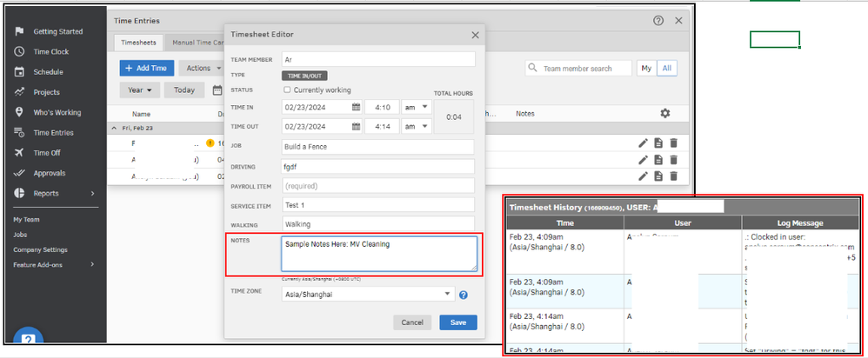Click Cancel in Timesheet Editor
The width and height of the screenshot is (868, 358).
[412, 322]
